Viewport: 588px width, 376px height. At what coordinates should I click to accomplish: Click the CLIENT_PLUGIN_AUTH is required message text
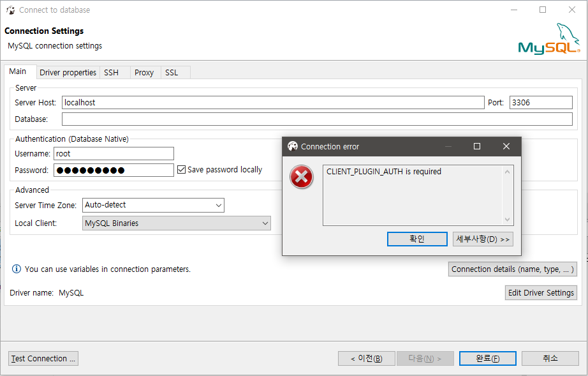(x=384, y=172)
